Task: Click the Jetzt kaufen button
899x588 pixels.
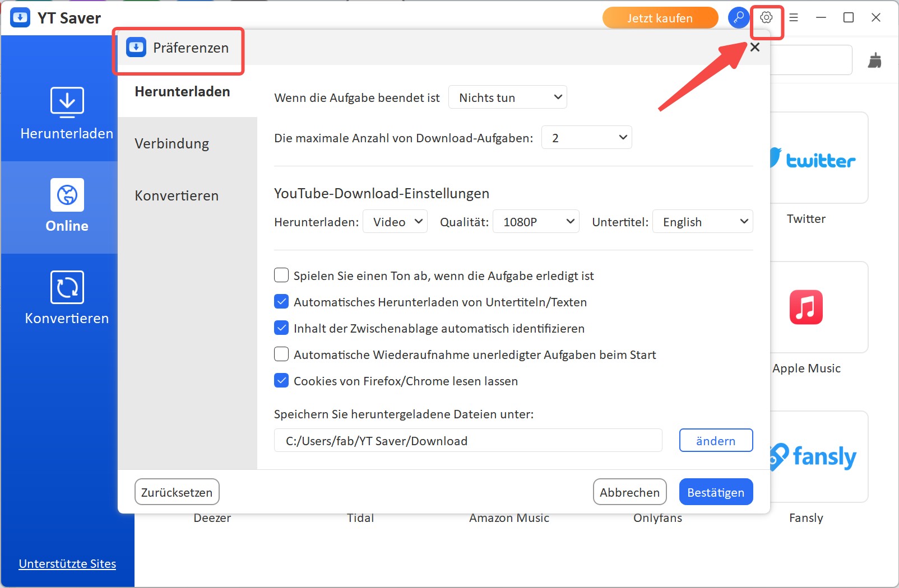Action: coord(660,18)
